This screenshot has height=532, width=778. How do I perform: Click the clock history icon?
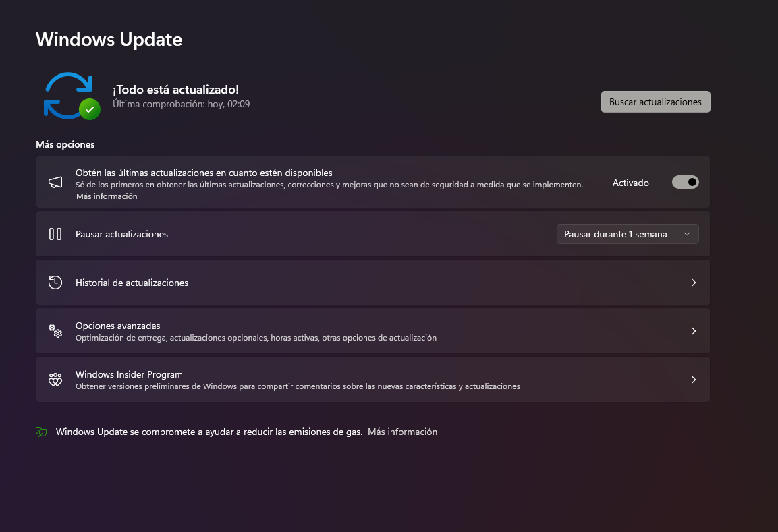[x=55, y=282]
